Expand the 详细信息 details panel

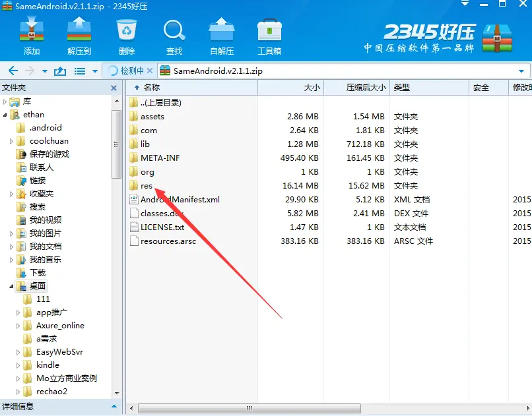coord(114,406)
